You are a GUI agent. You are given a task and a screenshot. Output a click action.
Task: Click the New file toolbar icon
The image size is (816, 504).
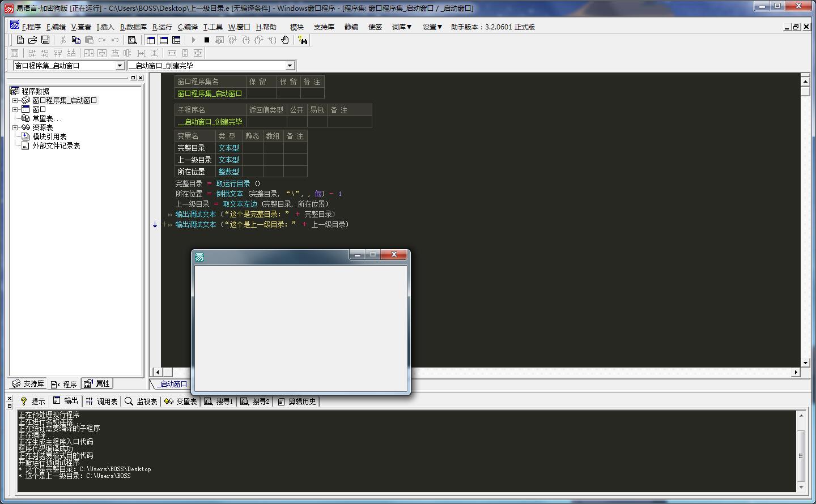tap(20, 40)
